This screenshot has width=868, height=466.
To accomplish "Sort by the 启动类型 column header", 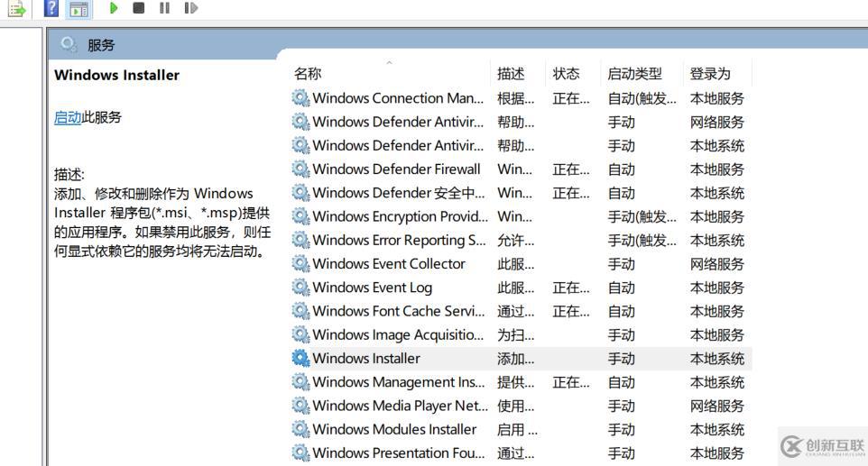I will (x=634, y=74).
